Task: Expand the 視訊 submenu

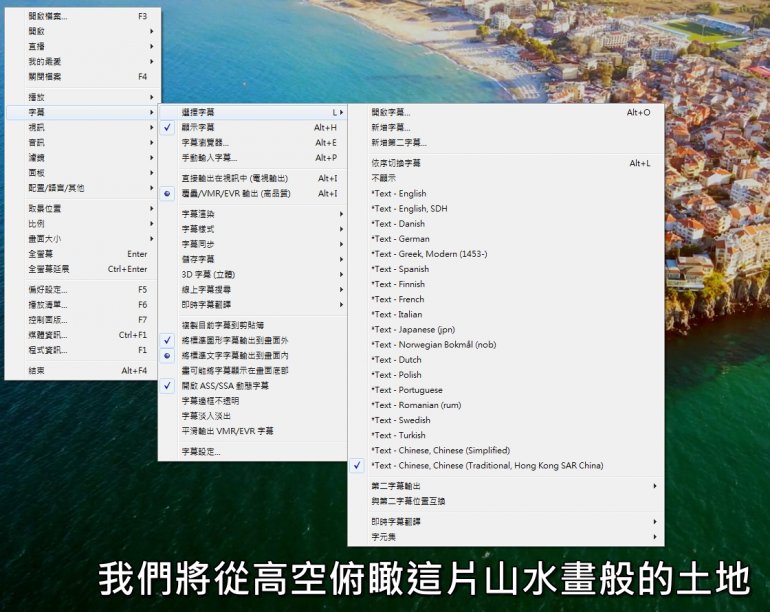Action: click(x=82, y=127)
